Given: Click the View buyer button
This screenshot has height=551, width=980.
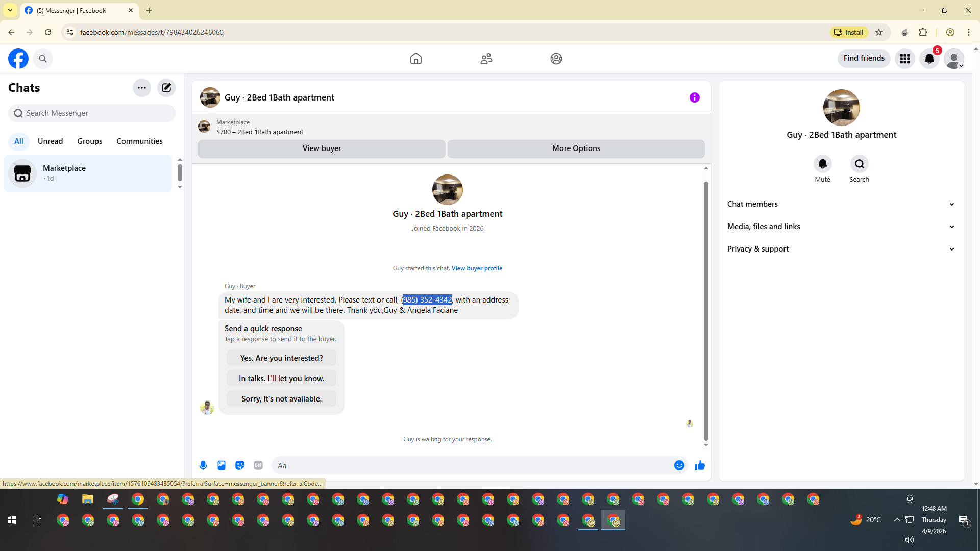Looking at the screenshot, I should pos(322,148).
